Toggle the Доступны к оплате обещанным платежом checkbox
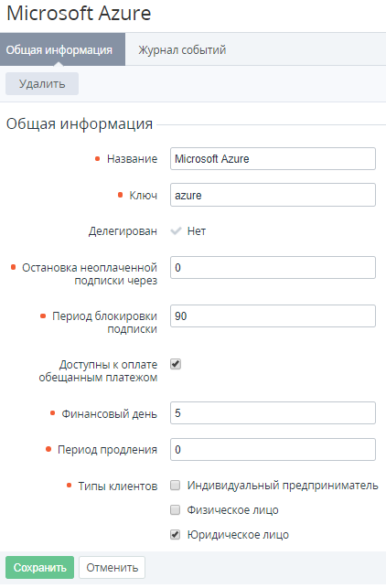Image resolution: width=386 pixels, height=588 pixels. click(176, 364)
